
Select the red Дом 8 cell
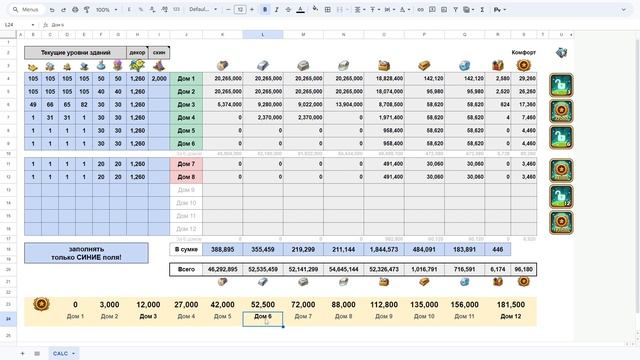pyautogui.click(x=186, y=177)
